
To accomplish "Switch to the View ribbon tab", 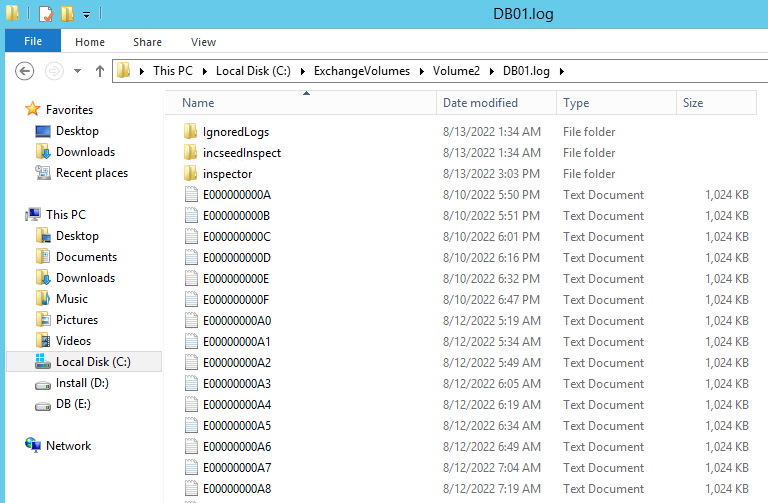I will click(x=203, y=42).
